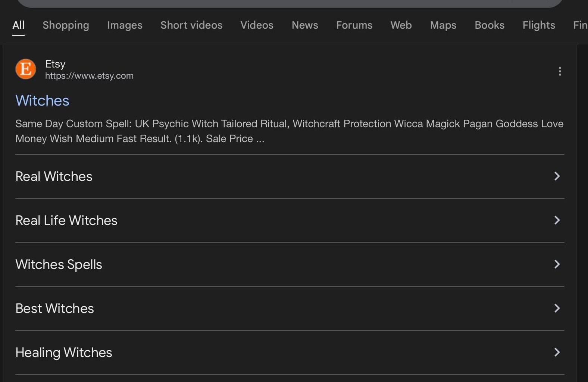Switch to the Flights tab
588x382 pixels.
(539, 25)
